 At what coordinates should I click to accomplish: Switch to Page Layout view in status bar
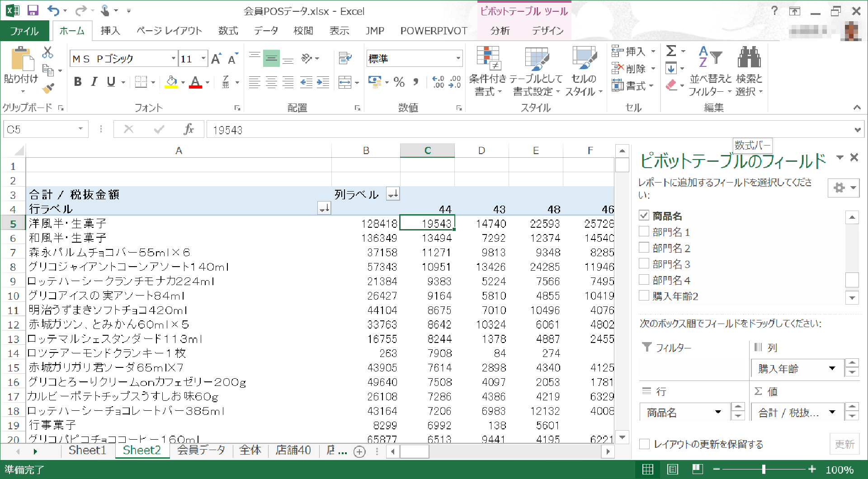click(x=673, y=469)
